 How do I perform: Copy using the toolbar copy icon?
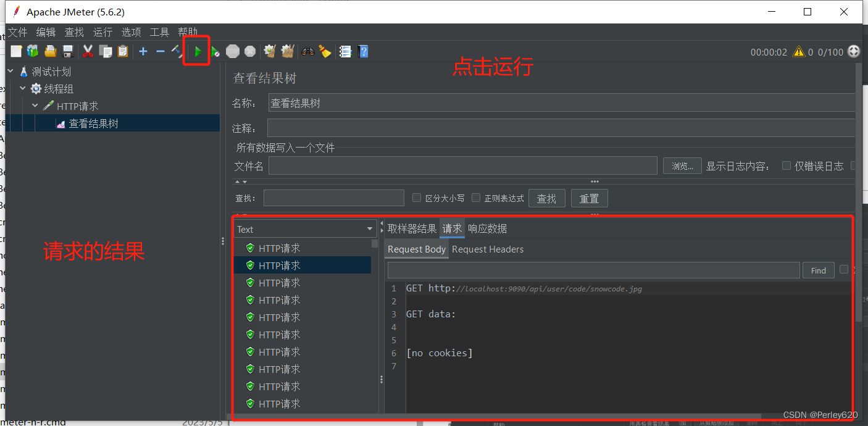tap(106, 52)
